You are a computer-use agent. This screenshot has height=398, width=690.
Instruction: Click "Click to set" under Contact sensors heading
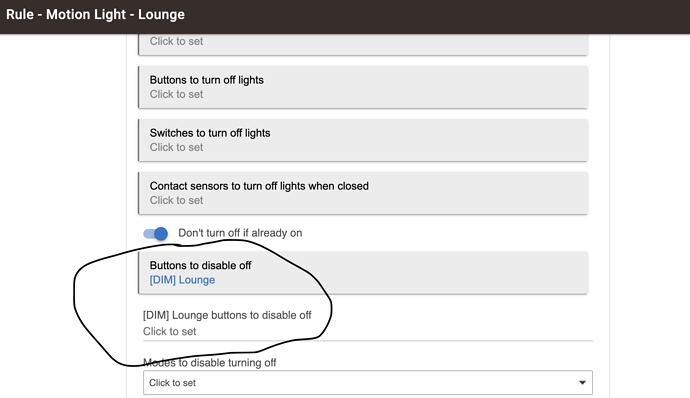click(176, 200)
